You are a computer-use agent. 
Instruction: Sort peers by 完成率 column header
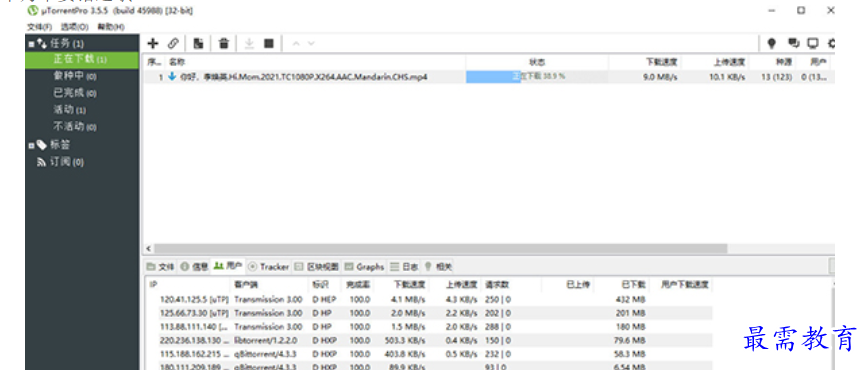[359, 285]
